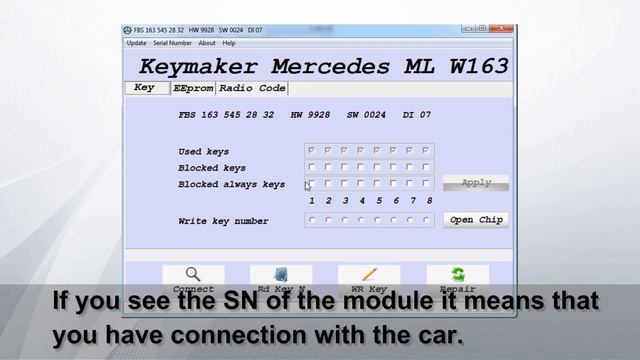Click the Apply button
Screen dimensions: 640x360
[476, 183]
